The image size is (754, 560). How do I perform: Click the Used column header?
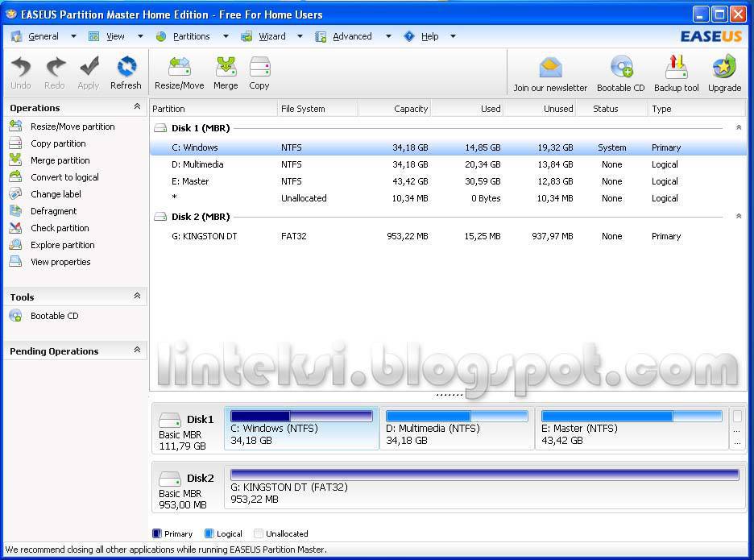tap(467, 109)
